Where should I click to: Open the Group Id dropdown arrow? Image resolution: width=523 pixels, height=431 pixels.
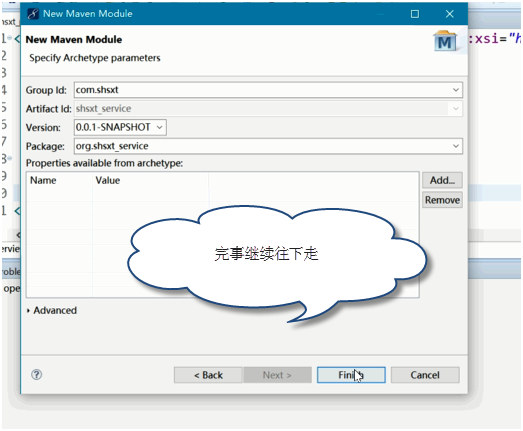tap(456, 90)
